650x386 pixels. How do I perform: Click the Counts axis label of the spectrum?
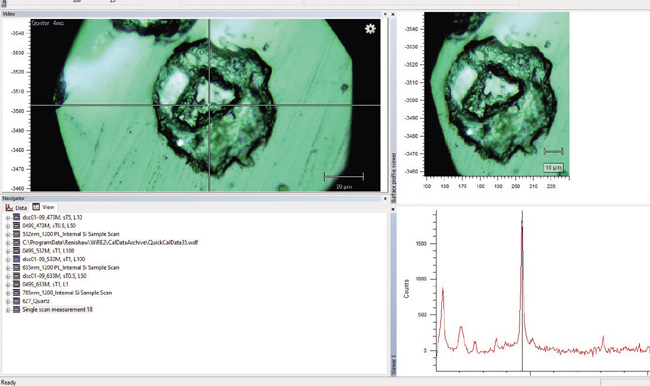[x=406, y=289]
